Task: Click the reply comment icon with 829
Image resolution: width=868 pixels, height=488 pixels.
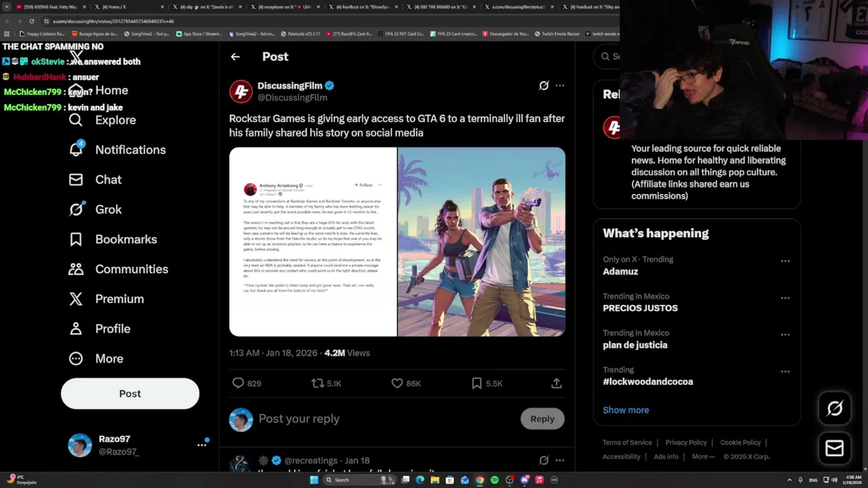Action: point(247,383)
